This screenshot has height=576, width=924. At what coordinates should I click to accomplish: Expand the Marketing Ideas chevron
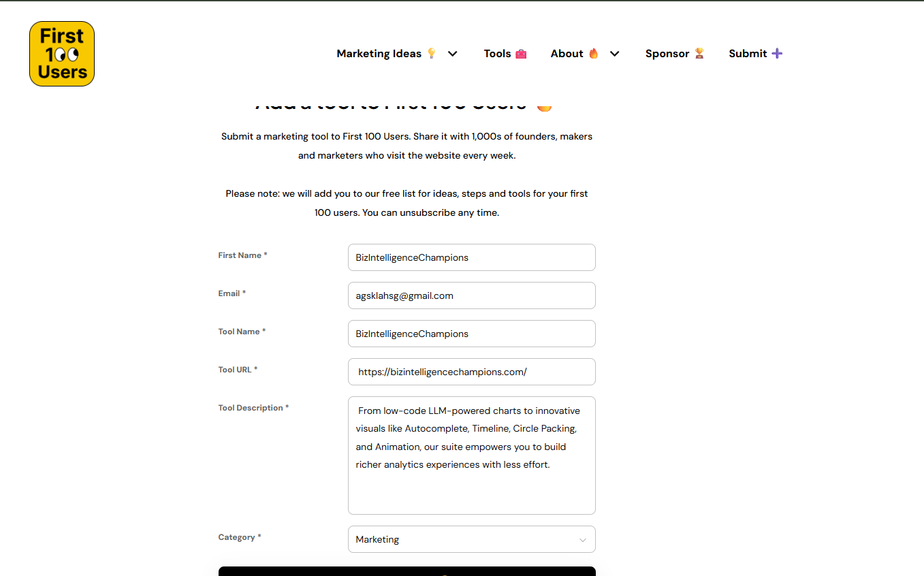click(453, 54)
